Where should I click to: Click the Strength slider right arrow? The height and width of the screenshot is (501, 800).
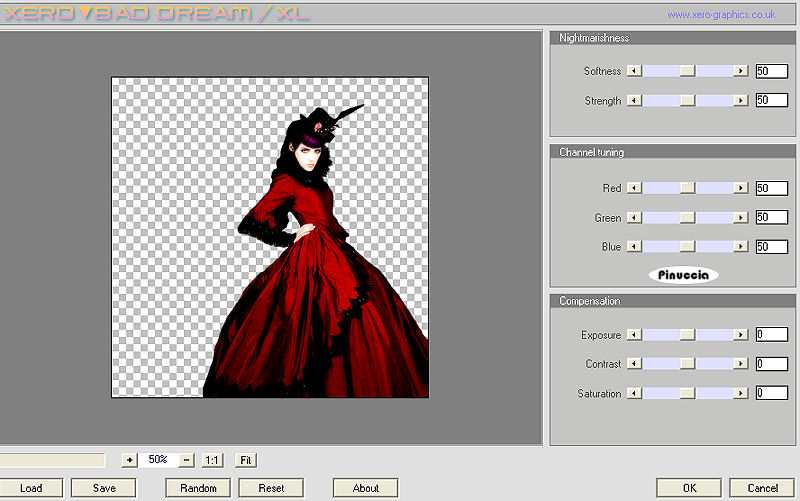pyautogui.click(x=740, y=101)
